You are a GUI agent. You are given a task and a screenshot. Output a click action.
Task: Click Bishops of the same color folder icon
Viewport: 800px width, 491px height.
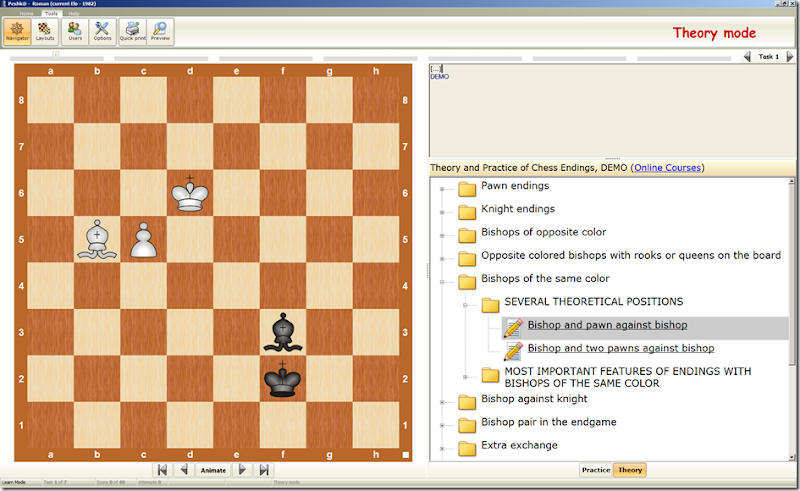point(467,281)
